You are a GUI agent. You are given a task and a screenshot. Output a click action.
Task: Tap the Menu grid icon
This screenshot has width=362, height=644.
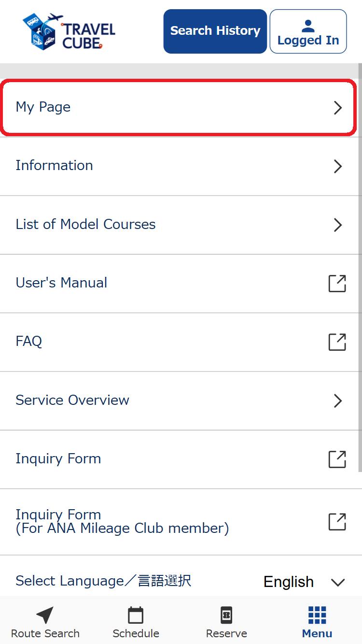tap(317, 615)
